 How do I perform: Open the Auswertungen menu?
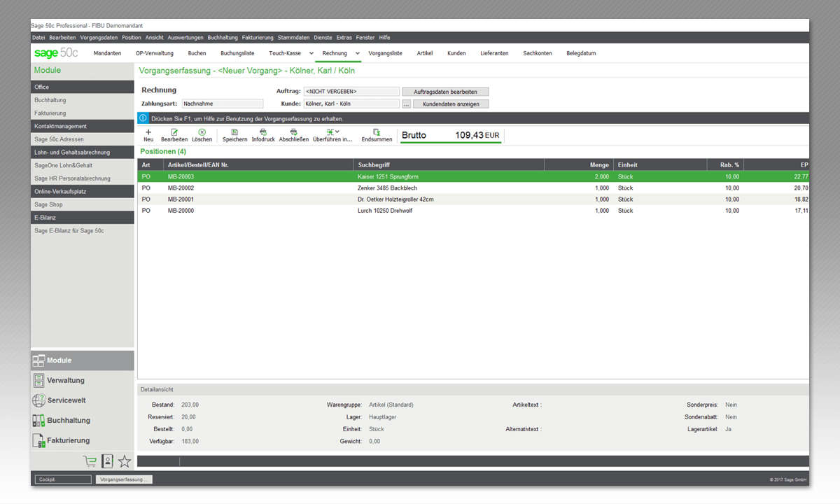pyautogui.click(x=185, y=37)
